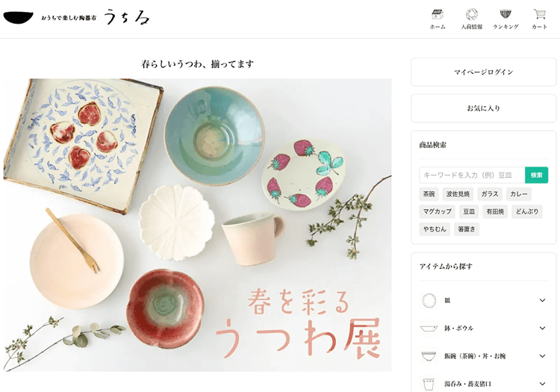This screenshot has width=560, height=392.
Task: Select the 皿 plate category icon
Action: pyautogui.click(x=429, y=301)
